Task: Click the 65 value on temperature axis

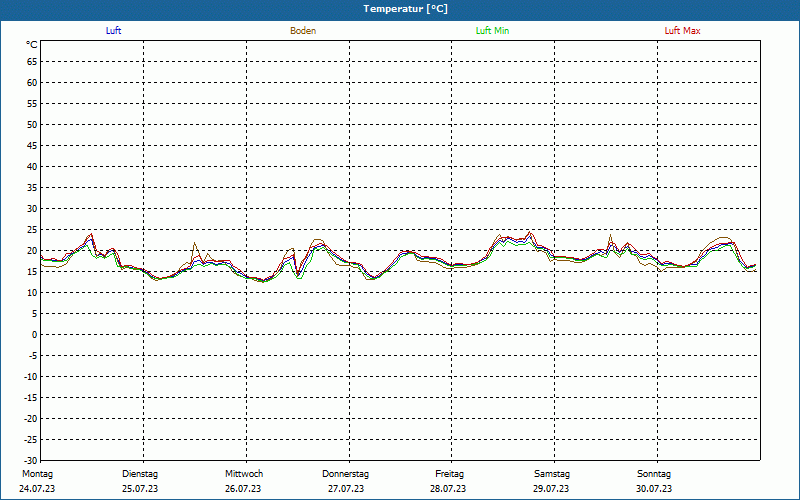Action: coord(32,62)
